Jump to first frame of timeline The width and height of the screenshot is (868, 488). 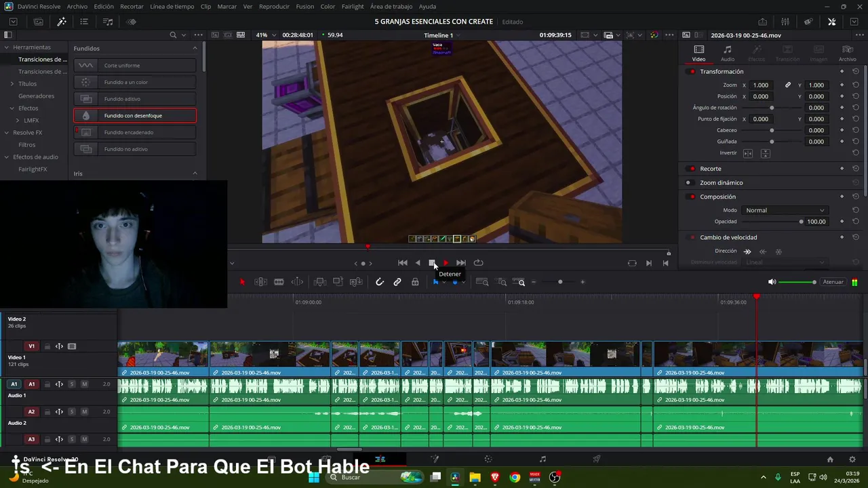(403, 263)
